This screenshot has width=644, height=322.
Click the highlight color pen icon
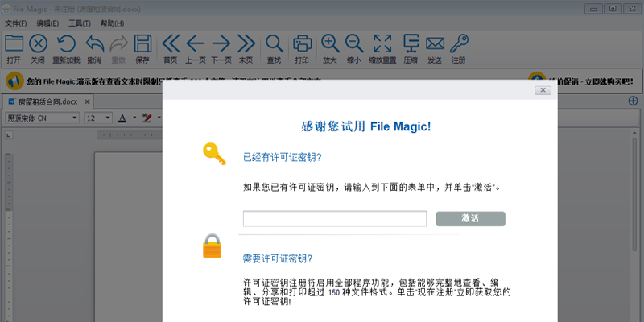pyautogui.click(x=147, y=118)
